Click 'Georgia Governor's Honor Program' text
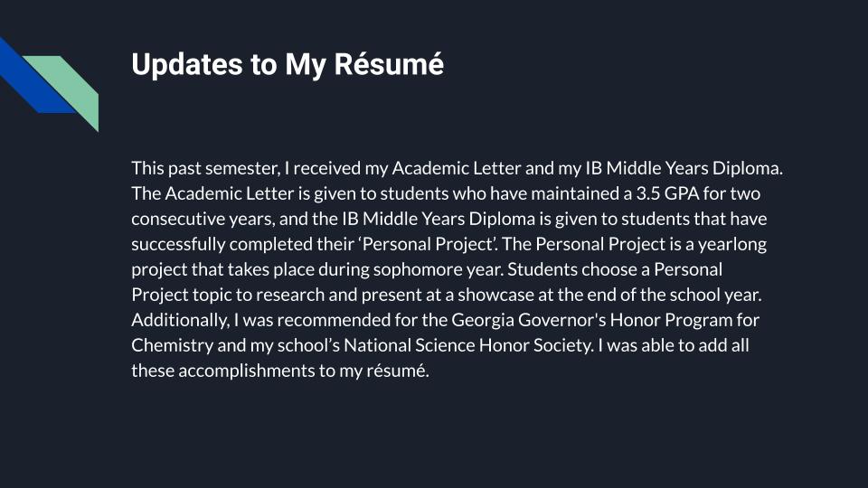 (x=591, y=320)
